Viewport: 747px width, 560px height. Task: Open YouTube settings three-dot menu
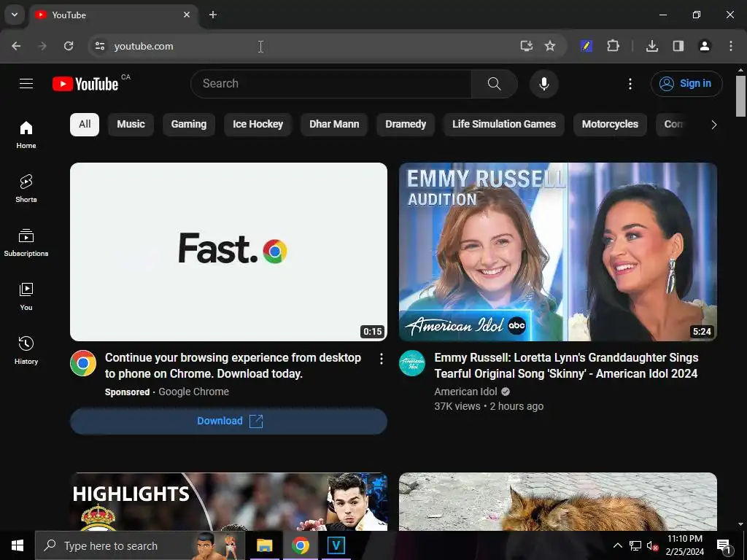(630, 84)
